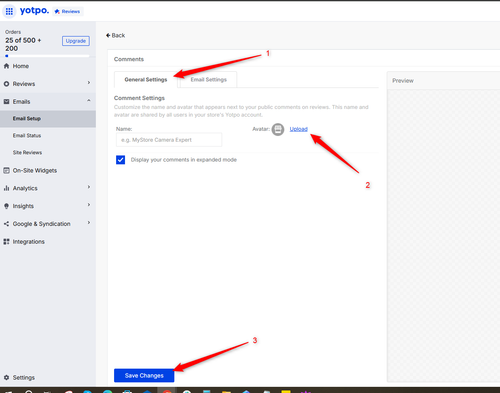Click the yotpo logo

coord(34,11)
